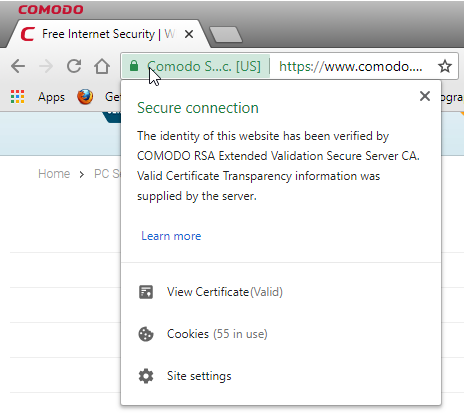Close the Free Internet Security tab

click(x=189, y=34)
